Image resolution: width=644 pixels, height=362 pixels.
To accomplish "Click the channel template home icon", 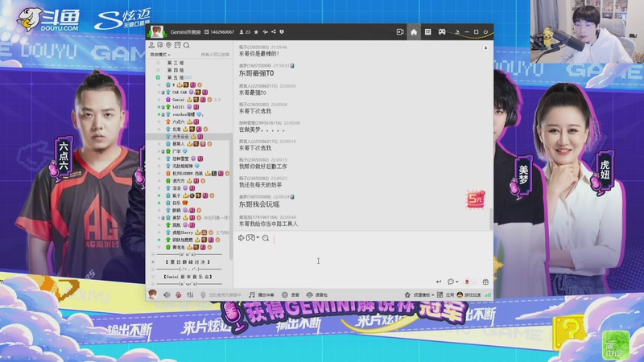I will coord(407,294).
